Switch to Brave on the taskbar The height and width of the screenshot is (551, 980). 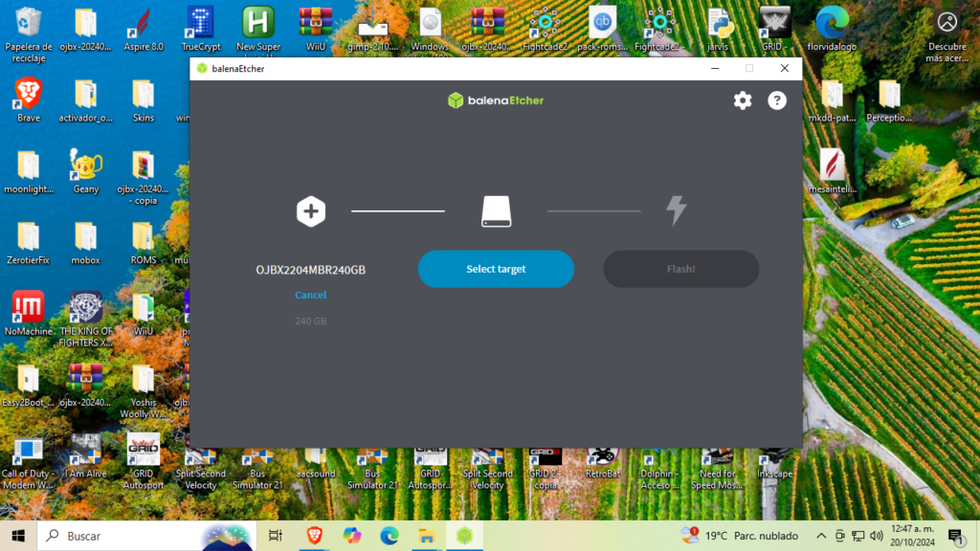click(x=314, y=536)
